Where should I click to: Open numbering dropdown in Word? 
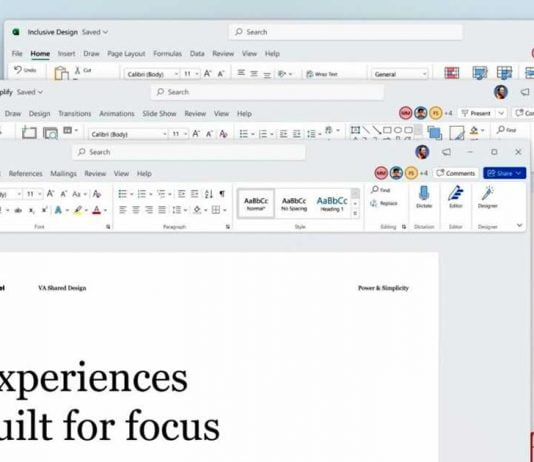pos(151,194)
